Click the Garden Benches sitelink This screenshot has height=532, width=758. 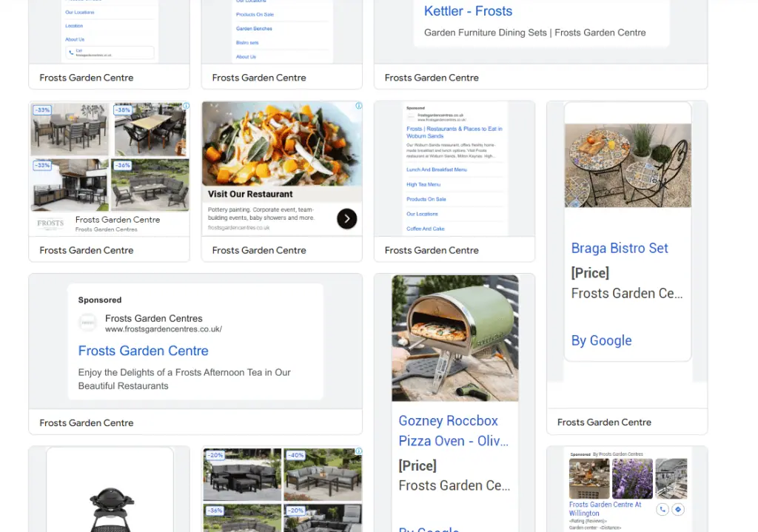254,29
